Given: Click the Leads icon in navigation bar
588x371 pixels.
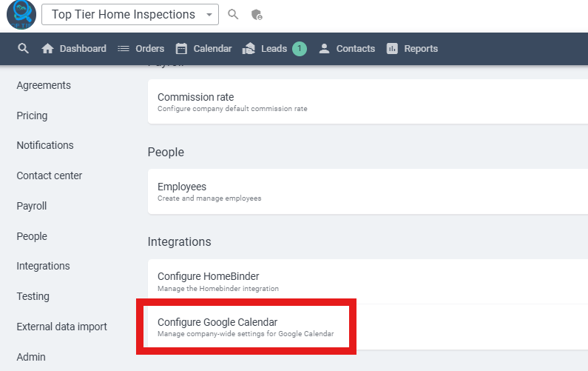Looking at the screenshot, I should click(249, 48).
